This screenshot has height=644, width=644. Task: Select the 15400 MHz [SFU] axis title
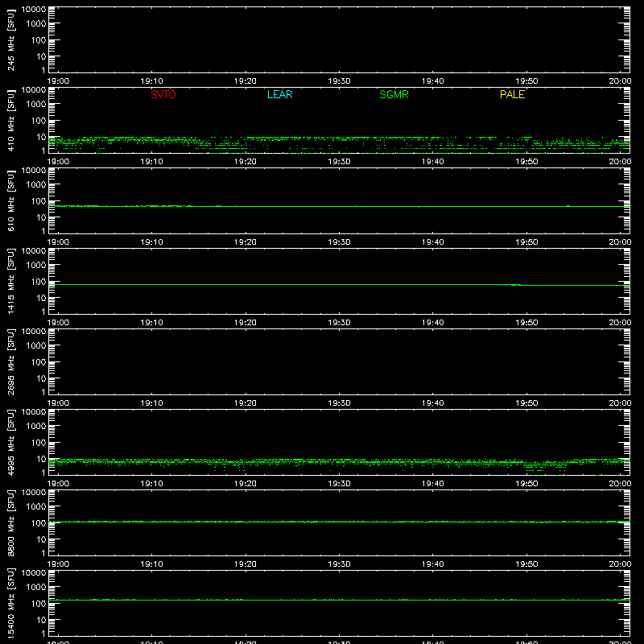click(10, 604)
